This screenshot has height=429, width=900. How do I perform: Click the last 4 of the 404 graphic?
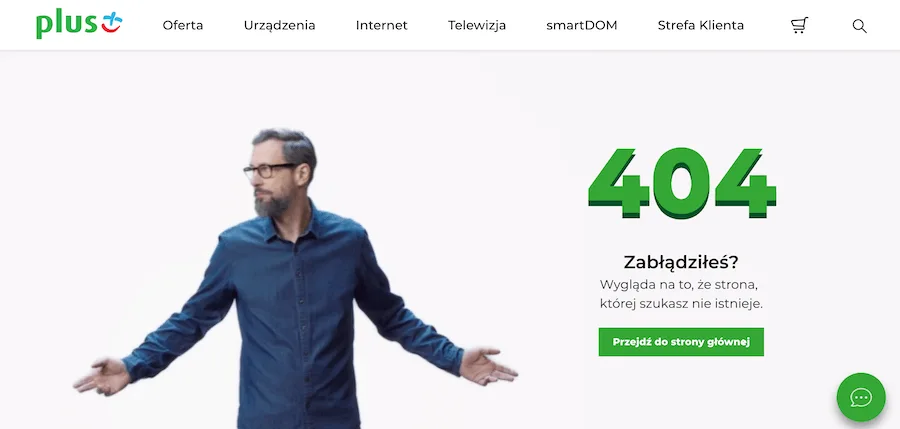tap(745, 183)
